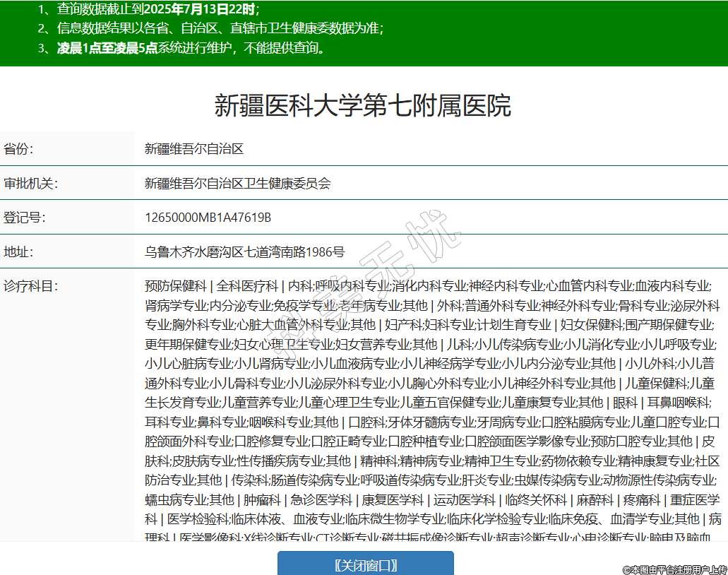Click the 【关闭窗口】 button
The image size is (728, 575).
pyautogui.click(x=365, y=564)
